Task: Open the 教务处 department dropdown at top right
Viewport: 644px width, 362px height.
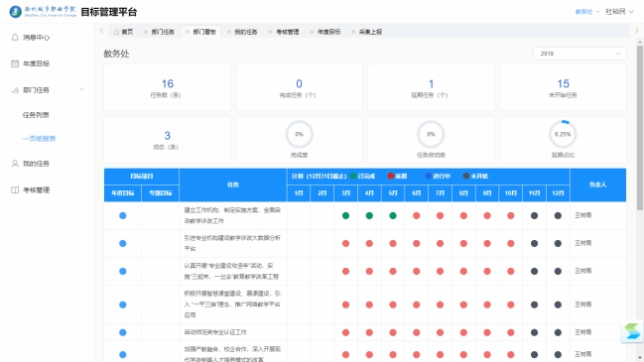Action: tap(587, 12)
